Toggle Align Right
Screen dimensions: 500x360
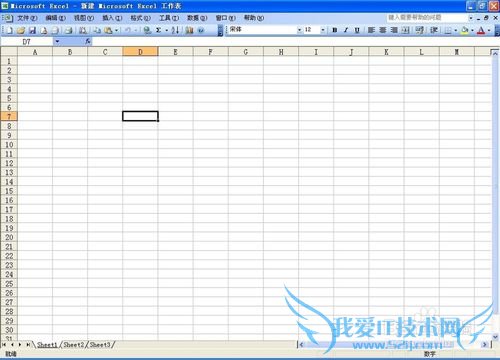coord(394,30)
